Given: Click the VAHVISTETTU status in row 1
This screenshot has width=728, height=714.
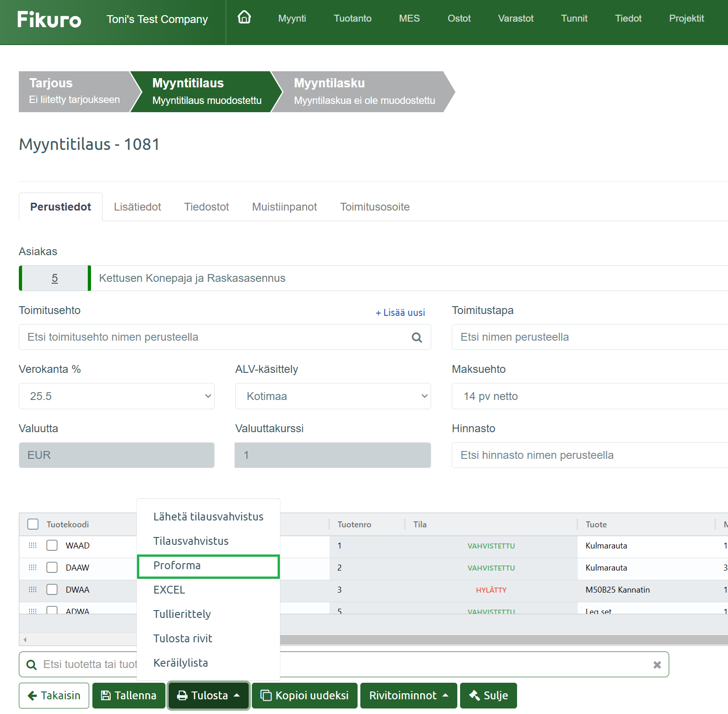Looking at the screenshot, I should tap(491, 546).
